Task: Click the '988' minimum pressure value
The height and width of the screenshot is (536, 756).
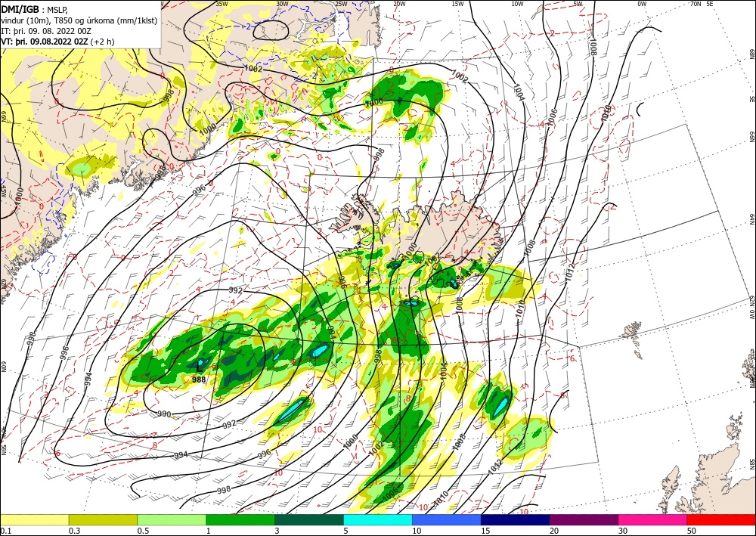Action: [x=199, y=380]
